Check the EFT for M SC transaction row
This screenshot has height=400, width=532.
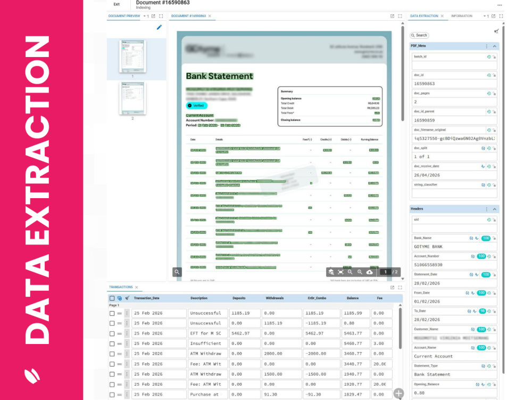pyautogui.click(x=112, y=334)
